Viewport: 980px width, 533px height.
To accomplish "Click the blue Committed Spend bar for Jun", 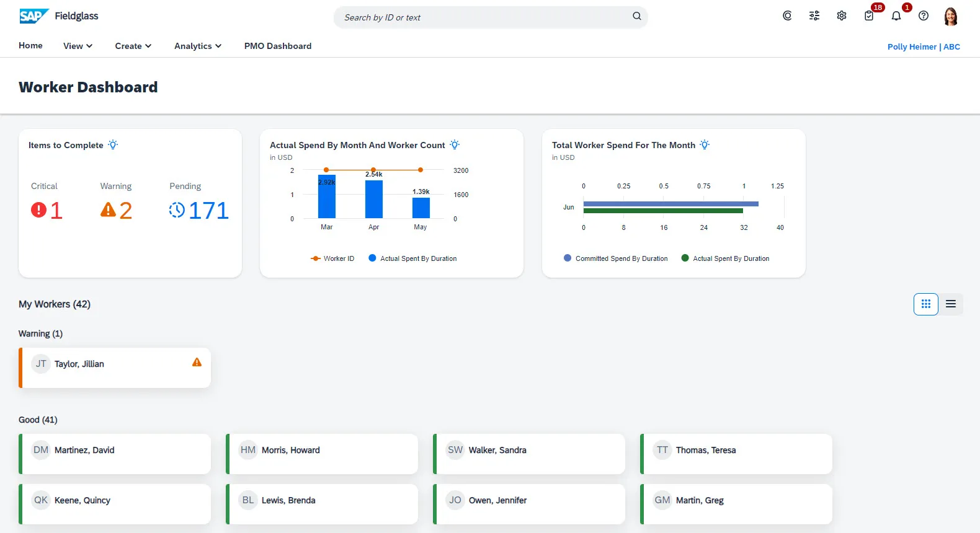I will 671,204.
